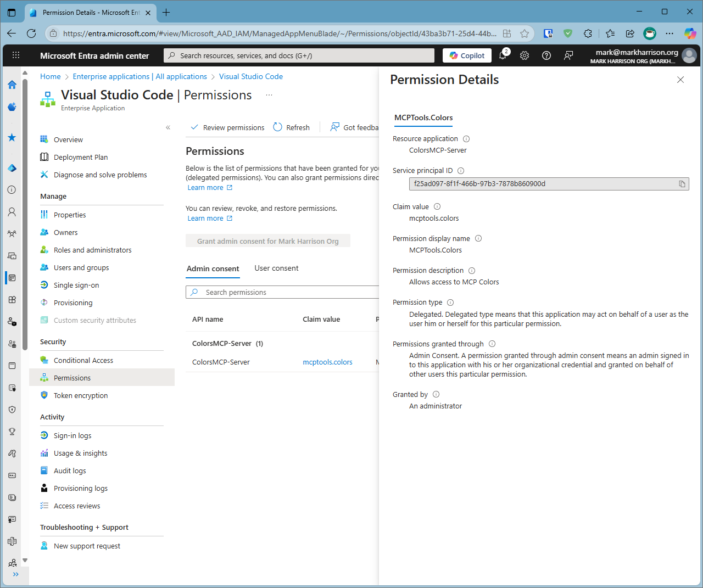Send feedback via the feedback icon
This screenshot has height=588, width=703.
(568, 55)
